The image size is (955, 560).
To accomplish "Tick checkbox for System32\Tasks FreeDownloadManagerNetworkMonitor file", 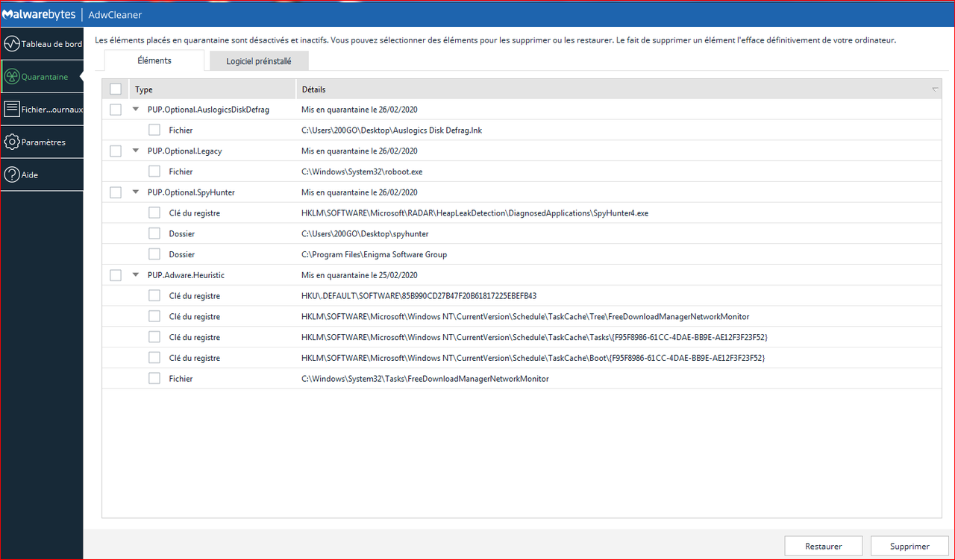I will (x=154, y=378).
